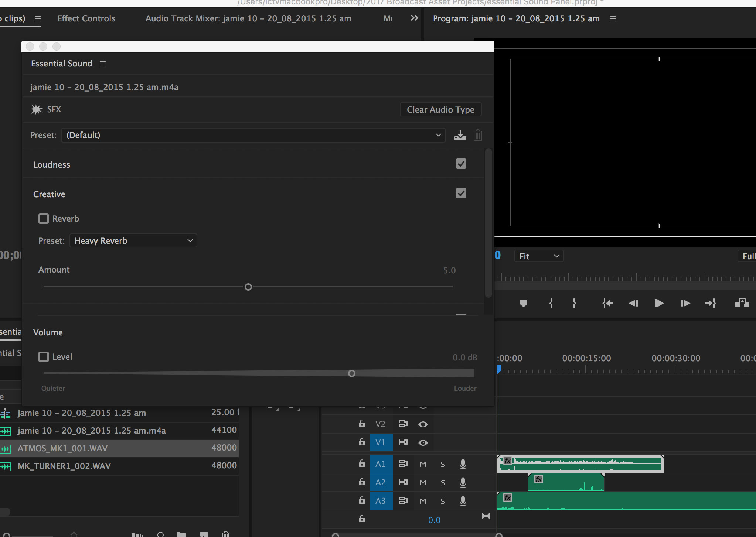The height and width of the screenshot is (537, 756).
Task: Toggle the Reverb checkbox in Creative section
Action: [44, 219]
